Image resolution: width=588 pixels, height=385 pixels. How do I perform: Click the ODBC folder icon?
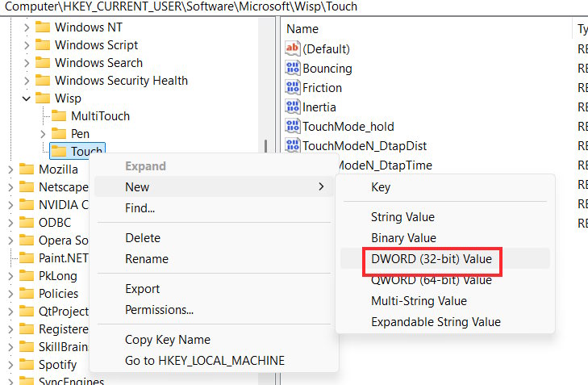[27, 223]
